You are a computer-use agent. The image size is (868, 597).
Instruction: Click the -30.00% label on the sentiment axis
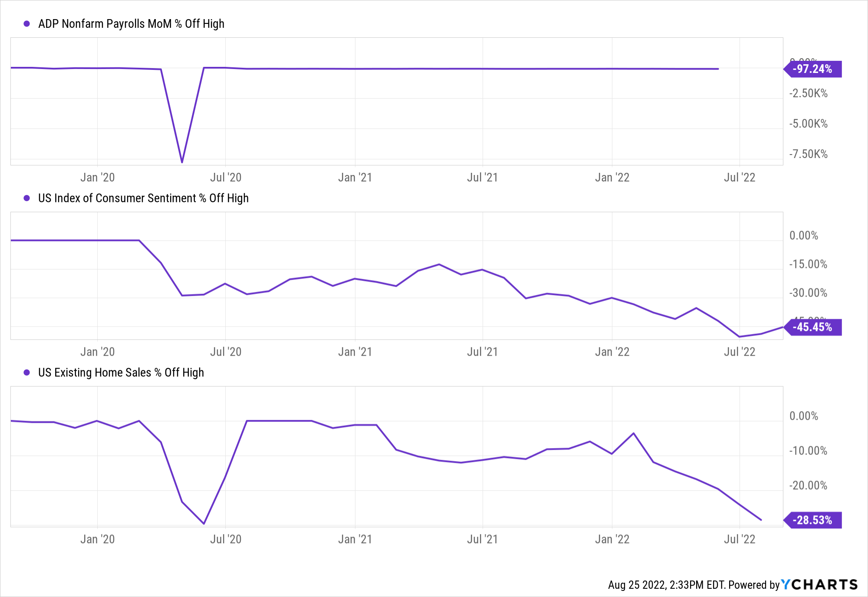point(808,293)
